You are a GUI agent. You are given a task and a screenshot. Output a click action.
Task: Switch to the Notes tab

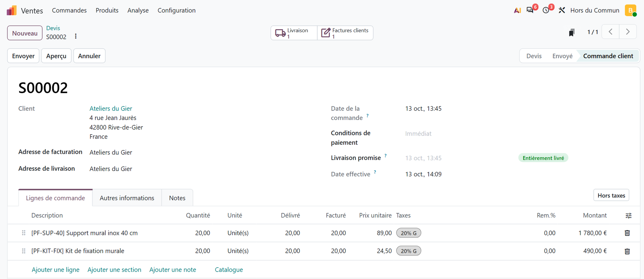tap(177, 198)
